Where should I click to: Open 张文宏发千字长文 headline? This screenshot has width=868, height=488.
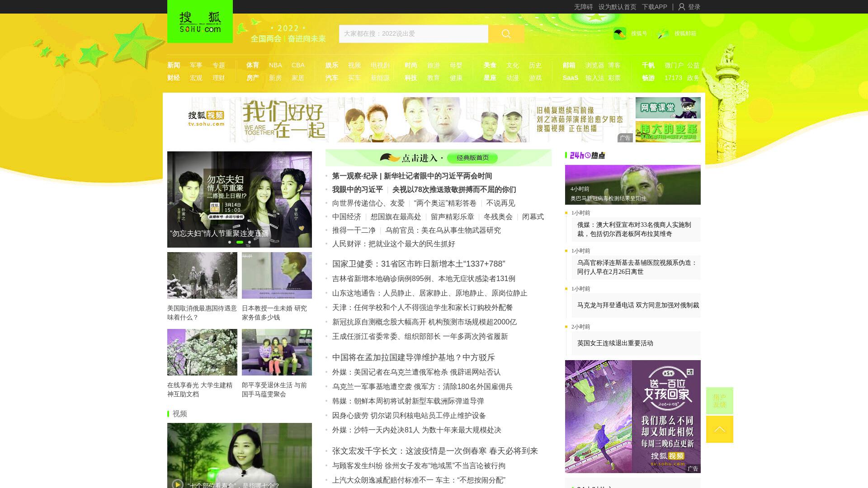pyautogui.click(x=435, y=451)
